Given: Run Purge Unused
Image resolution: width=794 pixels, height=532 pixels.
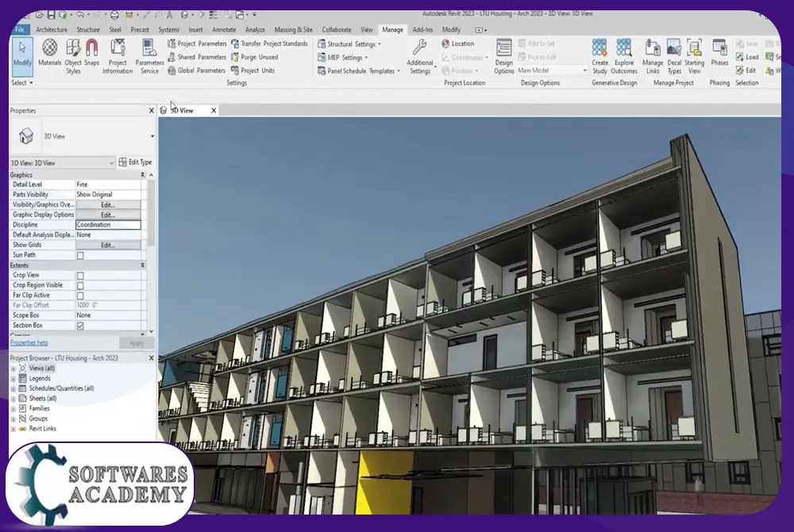Looking at the screenshot, I should pyautogui.click(x=254, y=57).
